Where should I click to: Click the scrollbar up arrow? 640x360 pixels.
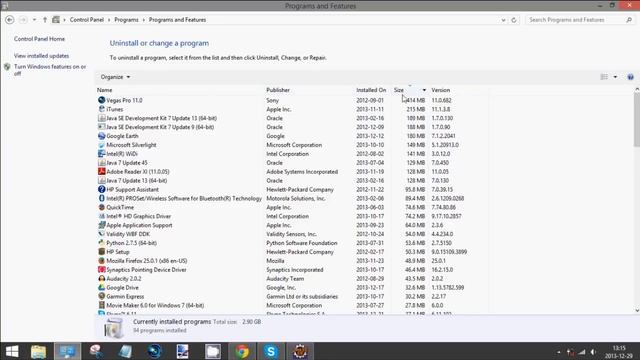click(637, 89)
